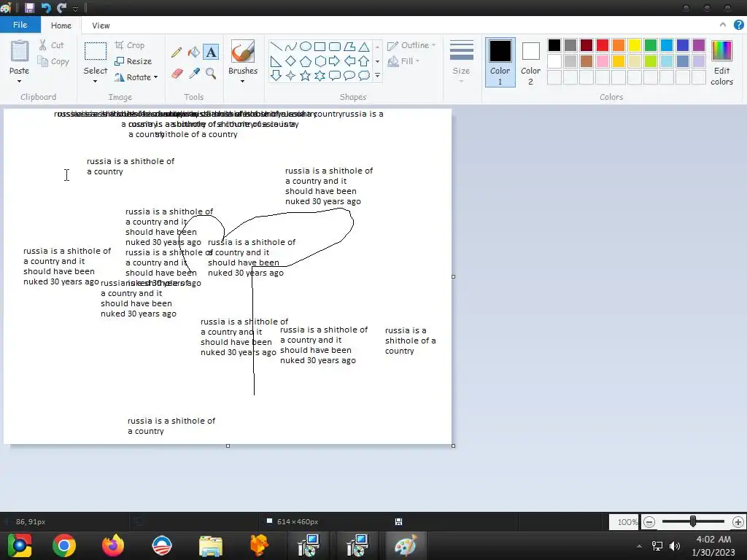Click the zoom in plus button
The width and height of the screenshot is (747, 560).
738,522
